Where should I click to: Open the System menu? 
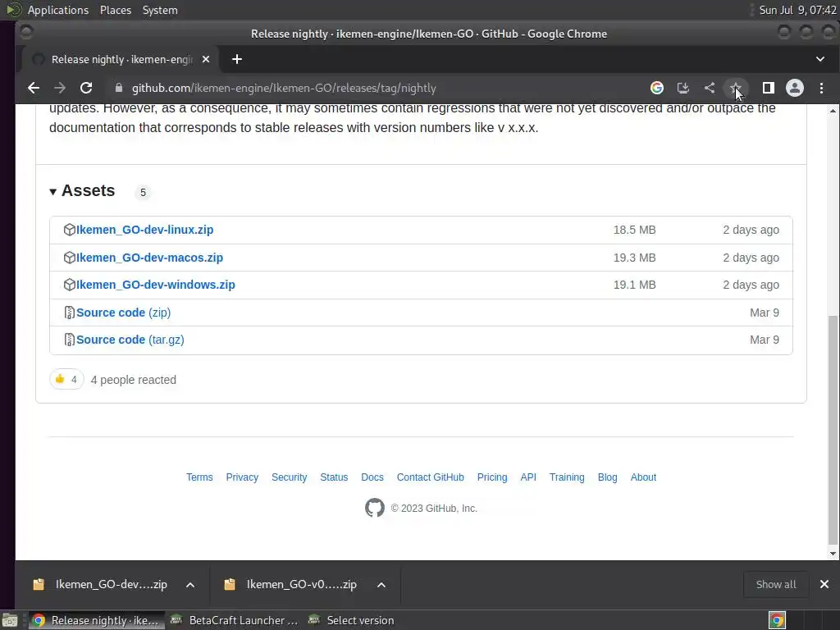click(160, 10)
